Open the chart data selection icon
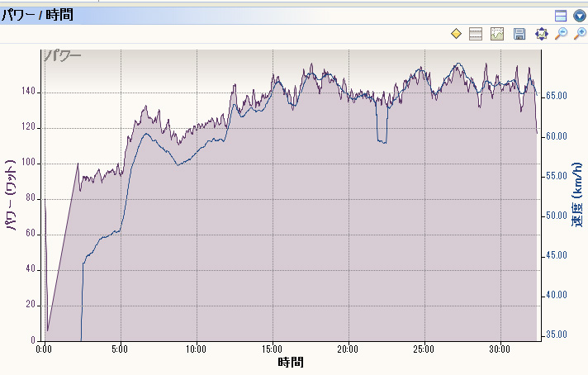588x375 pixels. pos(497,34)
